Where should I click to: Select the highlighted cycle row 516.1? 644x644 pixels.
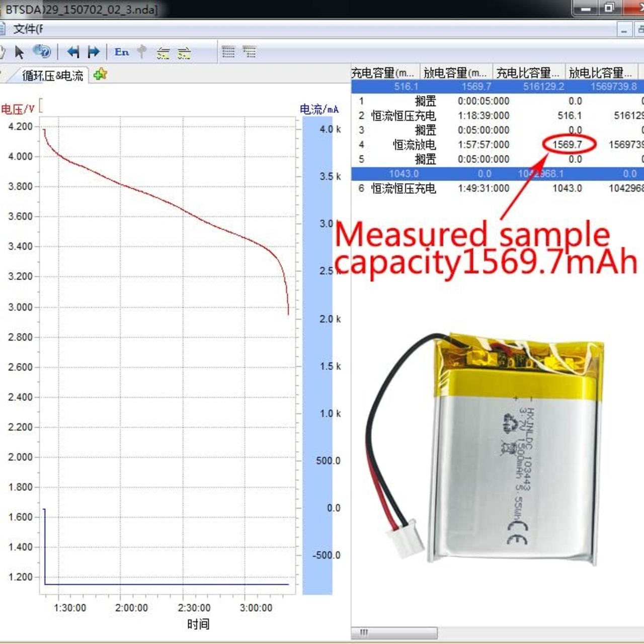coord(498,87)
